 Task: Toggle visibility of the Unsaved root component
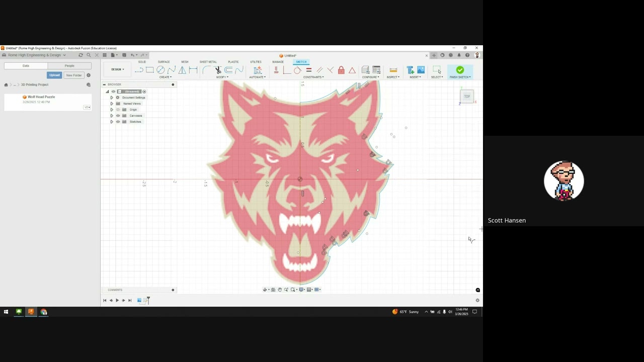click(x=113, y=92)
